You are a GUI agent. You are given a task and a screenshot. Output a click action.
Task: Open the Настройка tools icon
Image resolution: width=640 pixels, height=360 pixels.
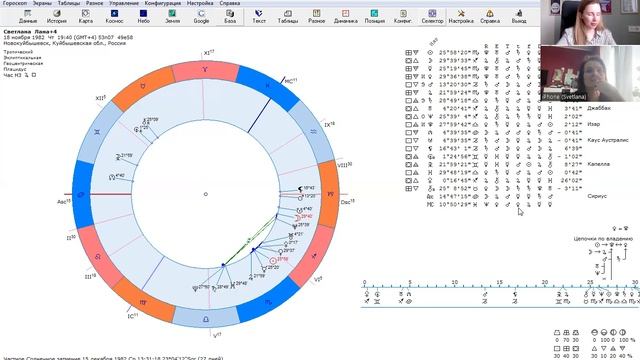(x=461, y=16)
